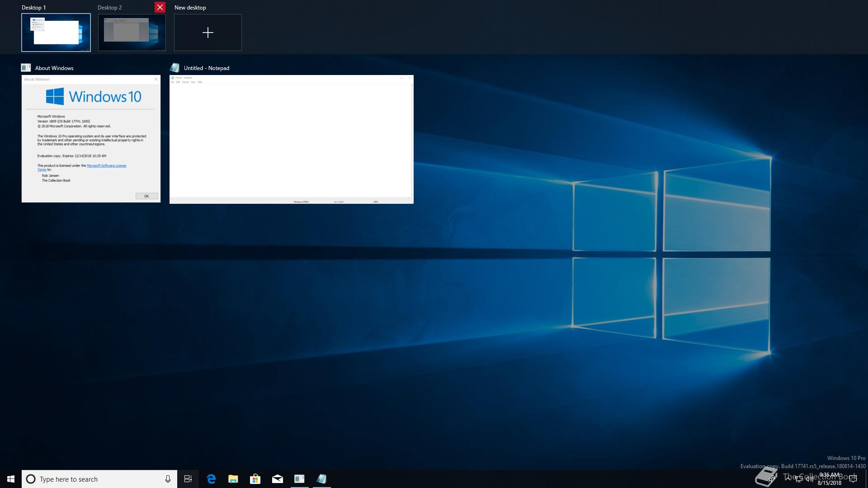868x488 pixels.
Task: Open the Microsoft Store taskbar icon
Action: 255,479
